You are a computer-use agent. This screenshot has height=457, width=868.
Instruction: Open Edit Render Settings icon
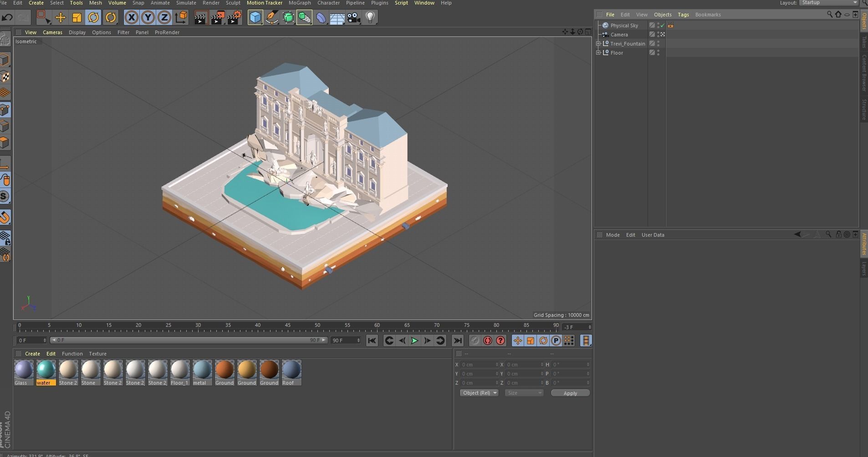235,18
